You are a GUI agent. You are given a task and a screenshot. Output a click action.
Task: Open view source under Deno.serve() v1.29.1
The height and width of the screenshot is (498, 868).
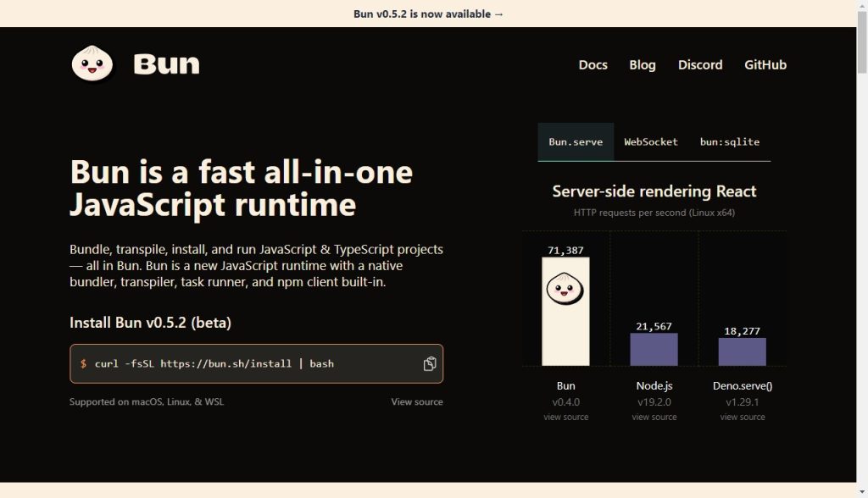(x=743, y=418)
